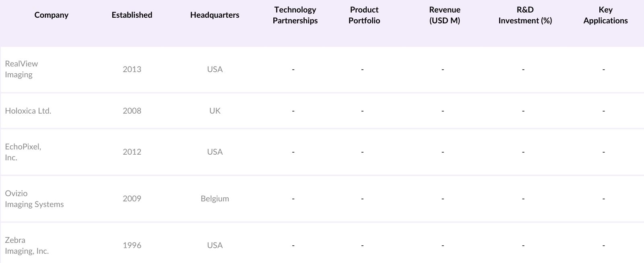Click the Headquarters column header
644x263 pixels.
point(215,15)
